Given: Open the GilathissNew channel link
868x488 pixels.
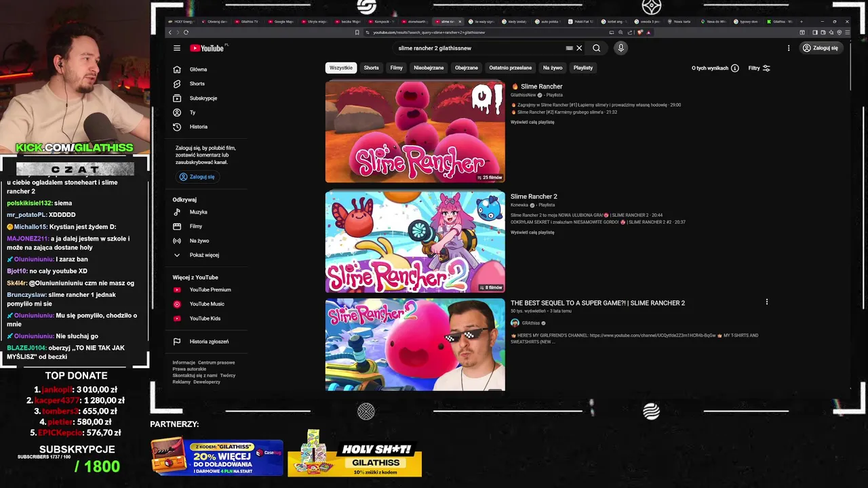Looking at the screenshot, I should pos(523,95).
